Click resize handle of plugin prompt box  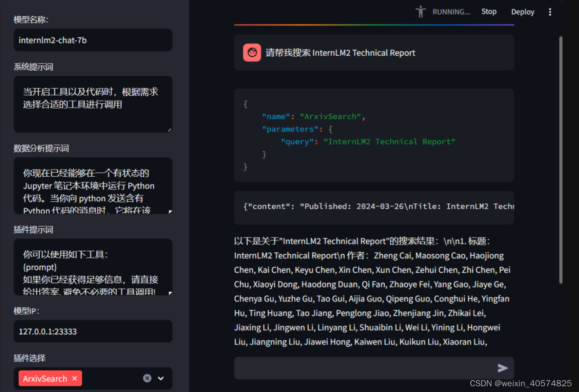[x=170, y=293]
